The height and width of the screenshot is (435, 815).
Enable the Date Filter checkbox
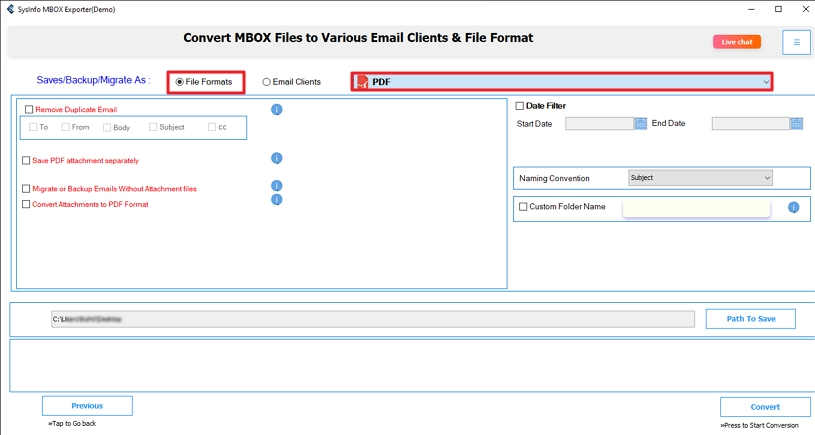[520, 106]
